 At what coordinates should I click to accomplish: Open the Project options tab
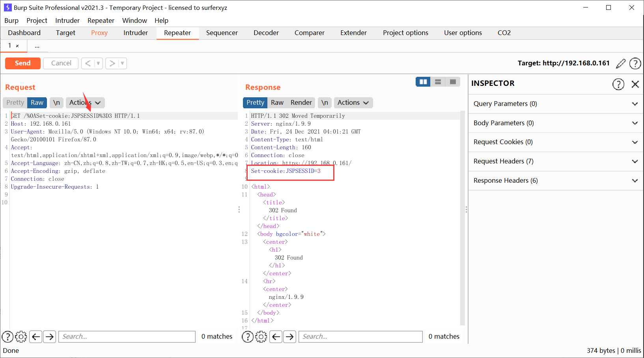pyautogui.click(x=405, y=33)
